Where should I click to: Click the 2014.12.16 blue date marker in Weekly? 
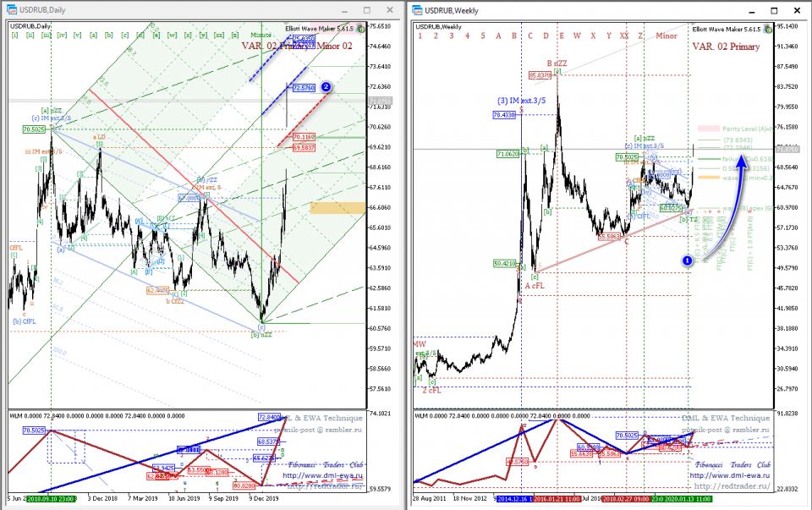click(514, 499)
